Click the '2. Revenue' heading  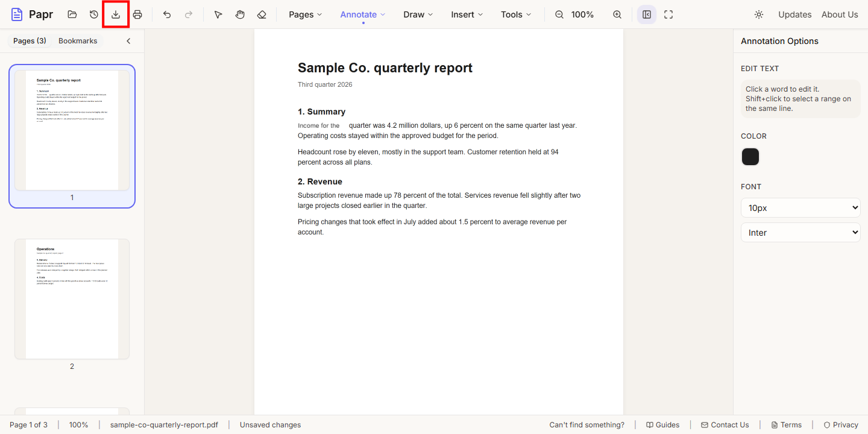click(320, 181)
